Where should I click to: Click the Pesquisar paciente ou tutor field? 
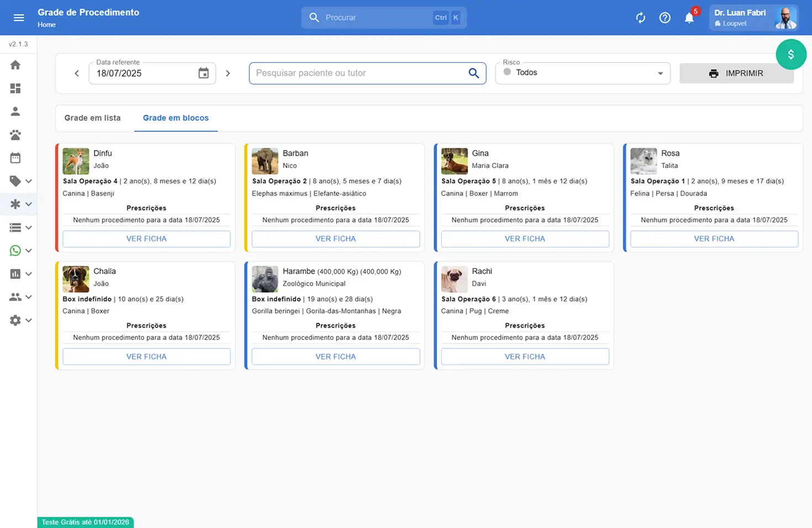[x=359, y=73]
